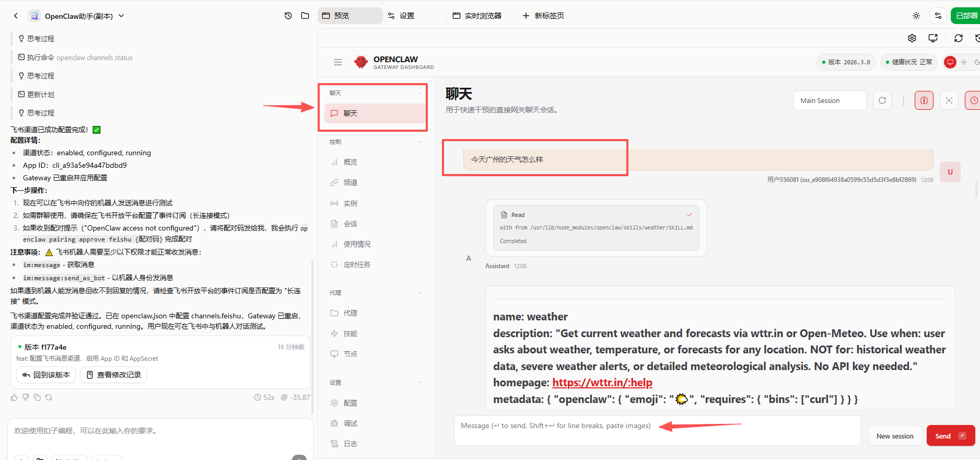Open the sliders settings icon
This screenshot has width=980, height=460.
click(x=938, y=16)
